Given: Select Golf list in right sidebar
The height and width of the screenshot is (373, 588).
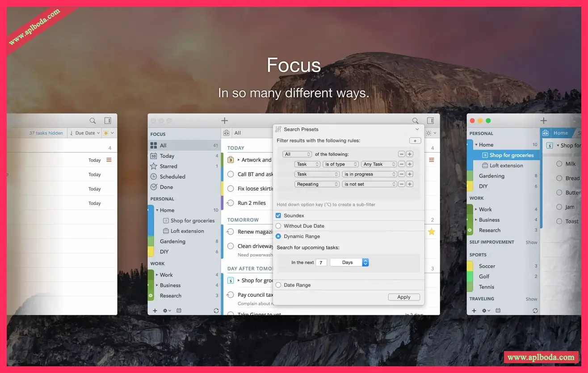Looking at the screenshot, I should click(x=484, y=276).
